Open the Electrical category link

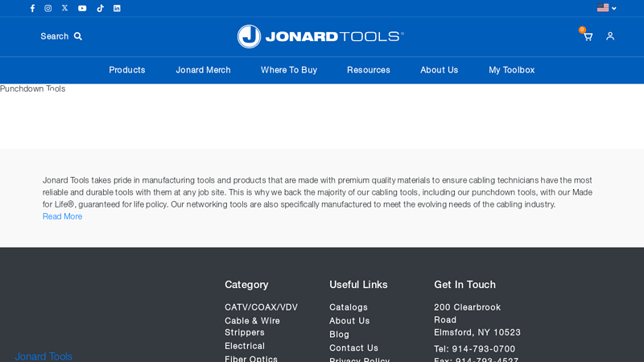pos(245,346)
